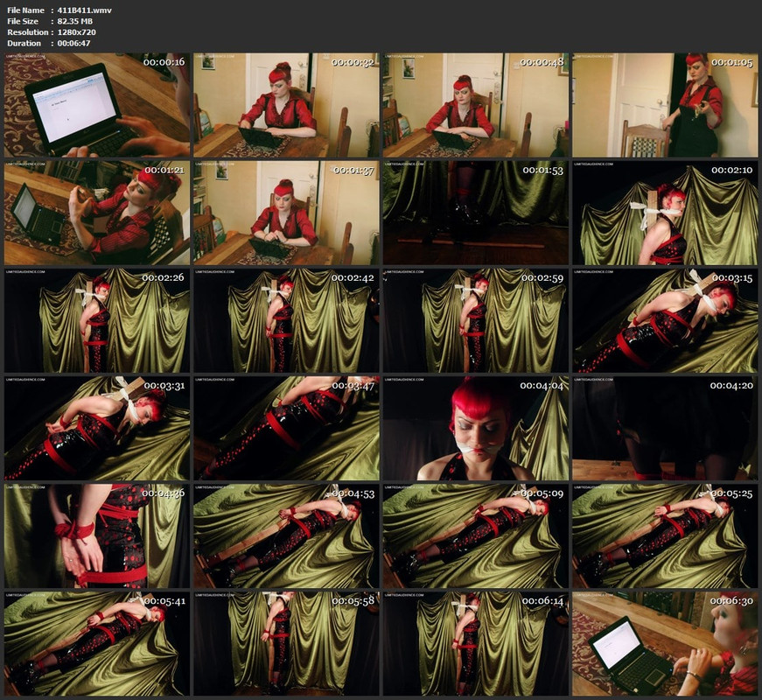Choose the laptop frame stamped 00:06:30

pyautogui.click(x=665, y=644)
